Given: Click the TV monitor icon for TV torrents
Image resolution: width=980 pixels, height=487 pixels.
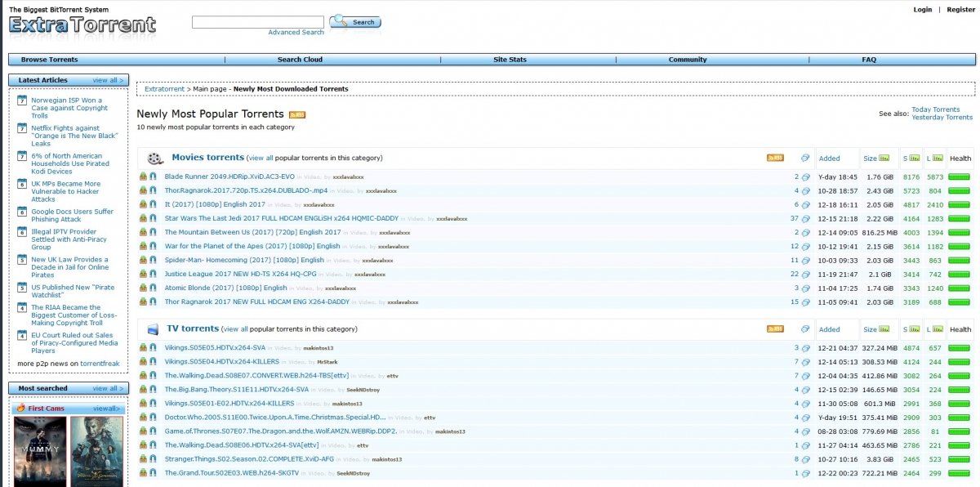Looking at the screenshot, I should click(153, 329).
